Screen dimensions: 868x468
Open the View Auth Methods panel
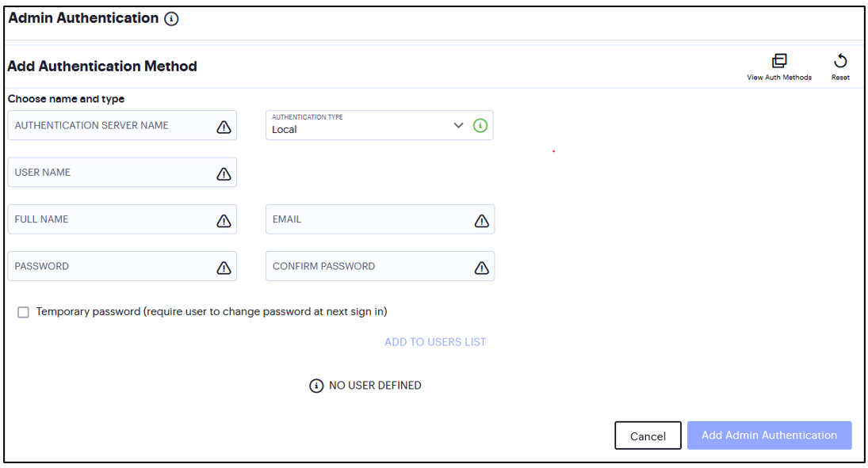779,60
